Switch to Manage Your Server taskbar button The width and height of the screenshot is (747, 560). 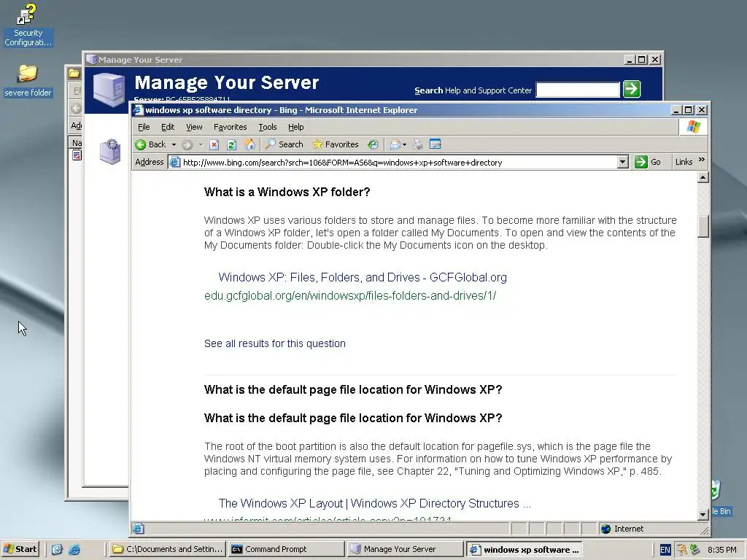pyautogui.click(x=405, y=549)
